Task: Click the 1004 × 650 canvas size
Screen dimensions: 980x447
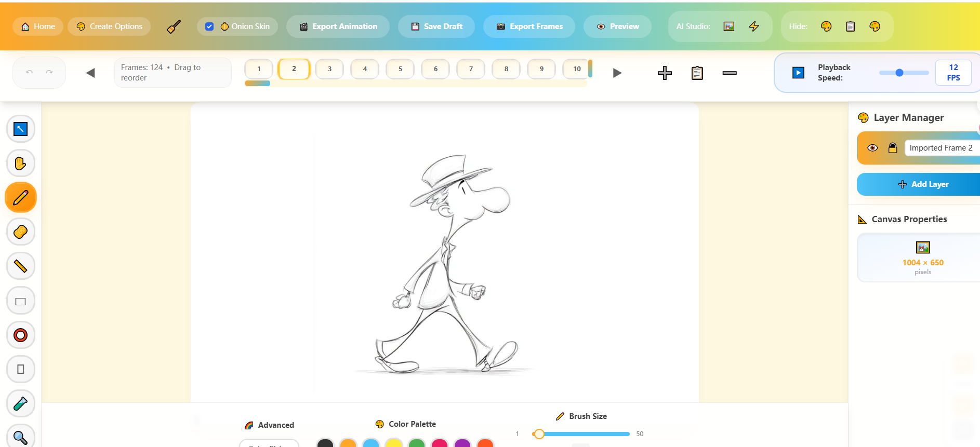Action: pyautogui.click(x=923, y=263)
